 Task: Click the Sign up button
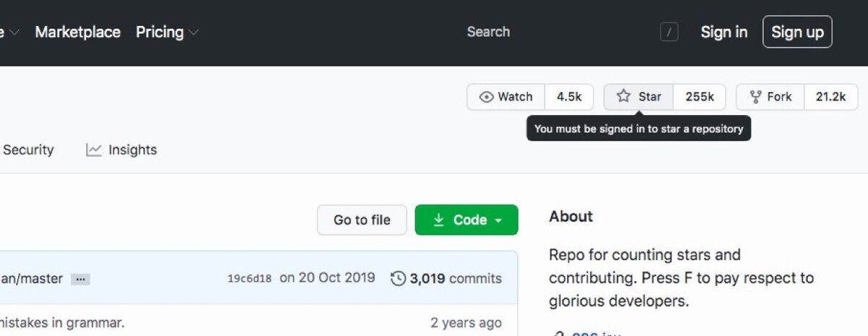point(797,32)
